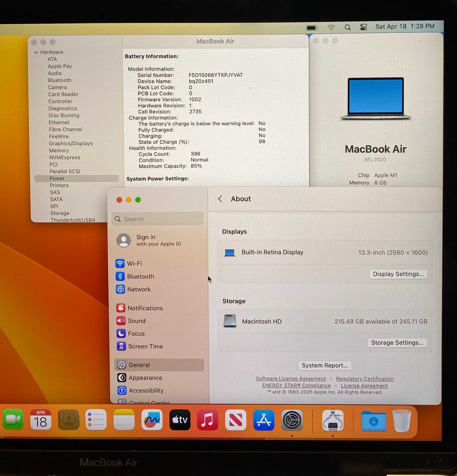The width and height of the screenshot is (457, 476).
Task: Go back using the About back chevron
Action: click(220, 199)
